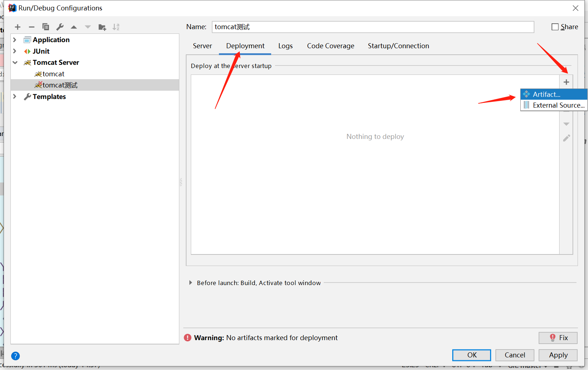Collapse the Tomcat Server tree node
Viewport: 588px width, 370px height.
[15, 63]
